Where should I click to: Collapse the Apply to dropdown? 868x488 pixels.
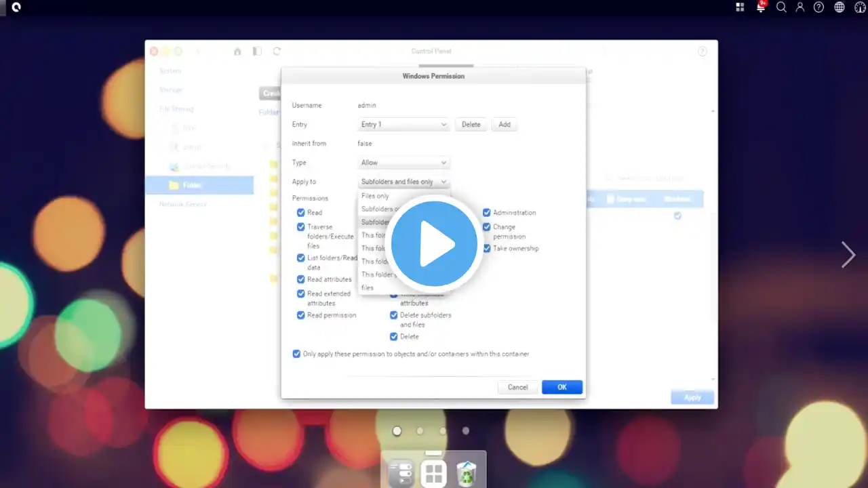point(404,182)
